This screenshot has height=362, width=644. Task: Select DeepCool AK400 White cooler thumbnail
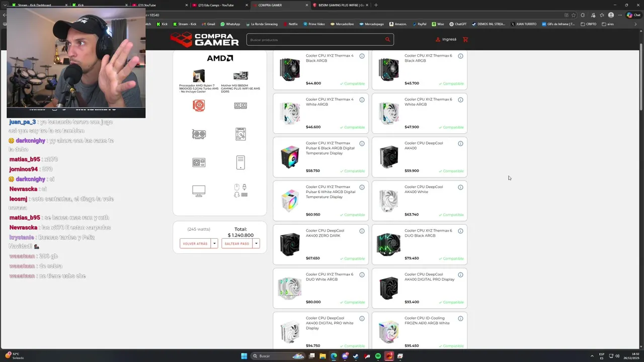pyautogui.click(x=388, y=201)
